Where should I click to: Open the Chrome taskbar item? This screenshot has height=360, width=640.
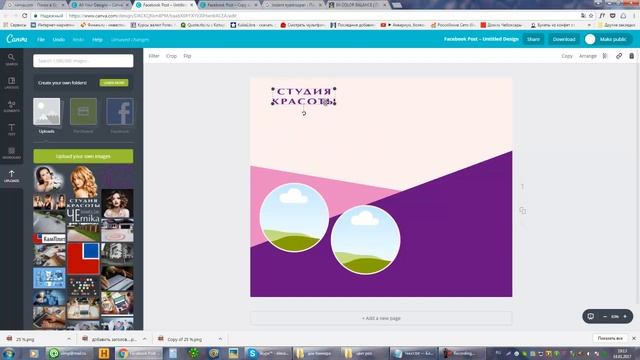pos(139,353)
